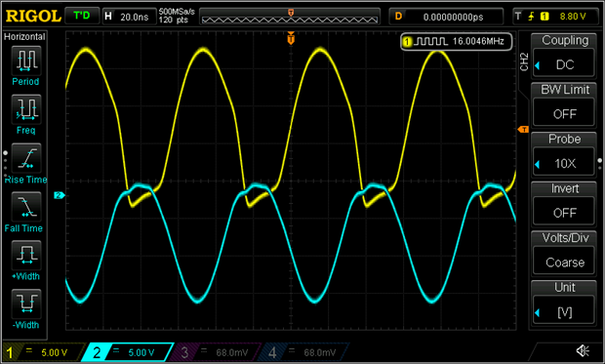Select the Freq measurement icon

[26, 109]
